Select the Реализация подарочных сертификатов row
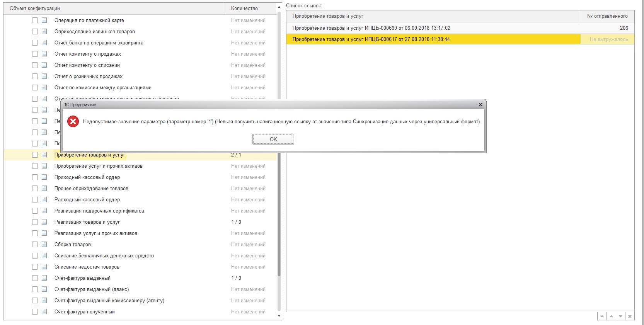This screenshot has width=644, height=325. pos(140,211)
